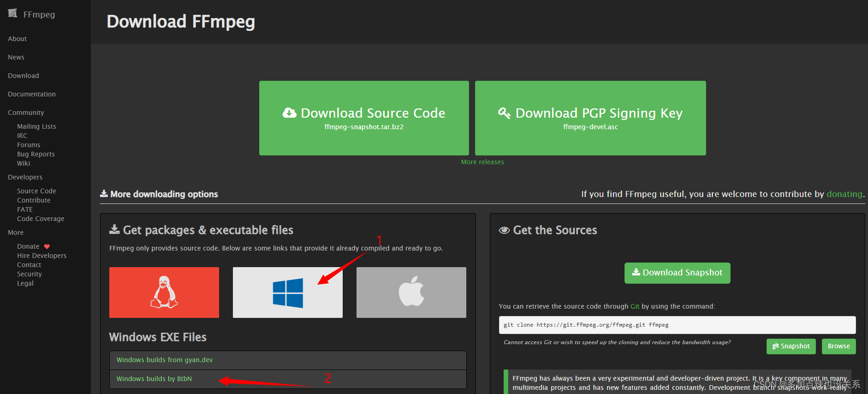Click the git clone command field

tap(677, 325)
